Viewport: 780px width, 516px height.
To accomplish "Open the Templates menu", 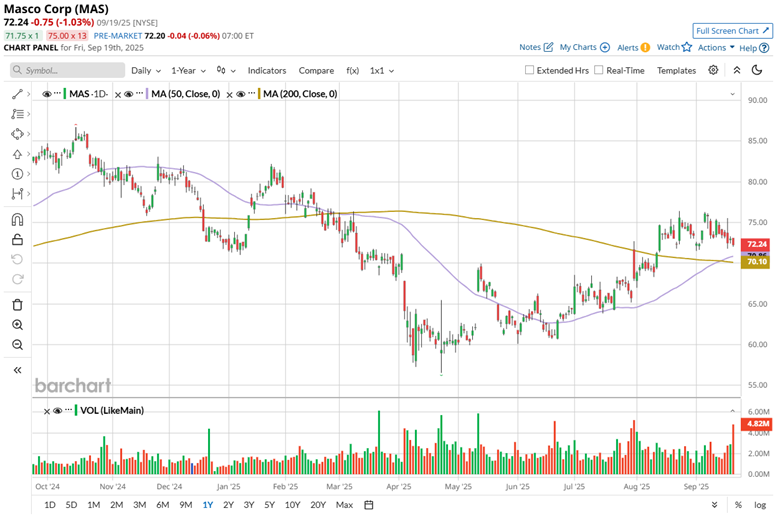I will pyautogui.click(x=676, y=71).
